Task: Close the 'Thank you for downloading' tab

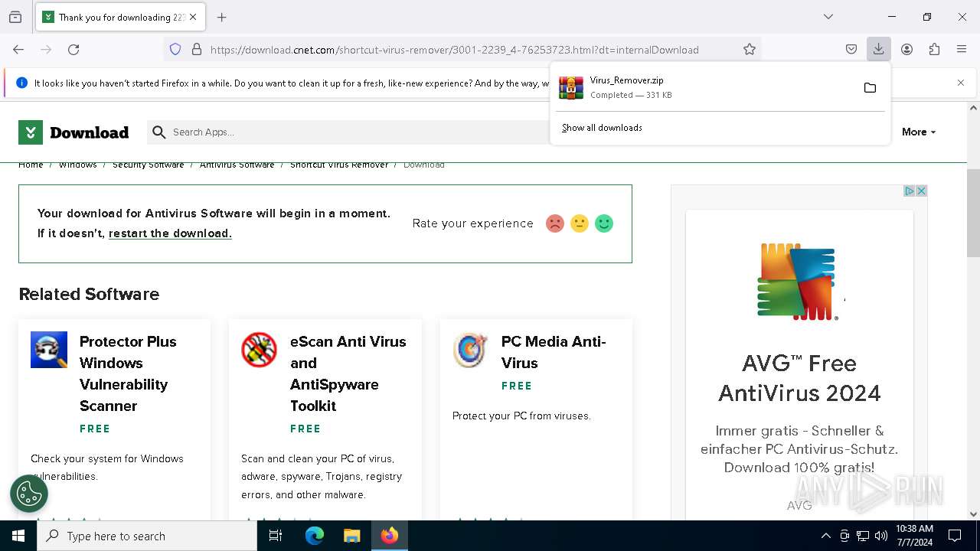Action: (x=193, y=17)
